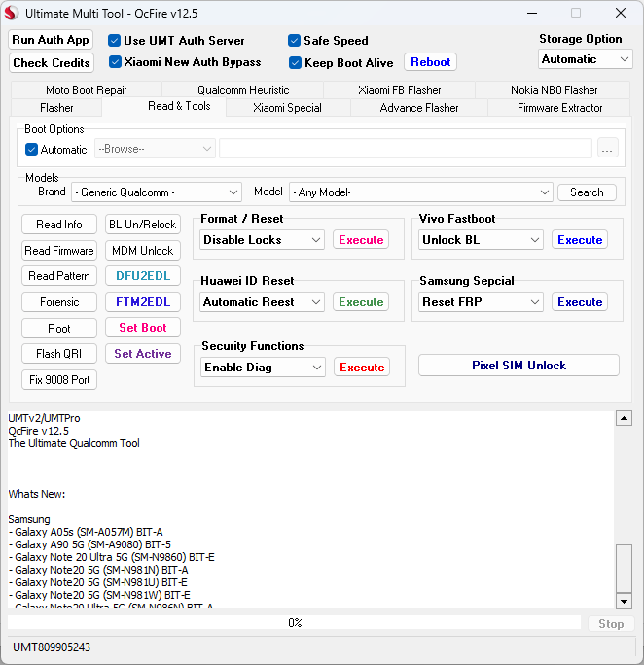
Task: Execute the Security Functions action
Action: [x=362, y=367]
